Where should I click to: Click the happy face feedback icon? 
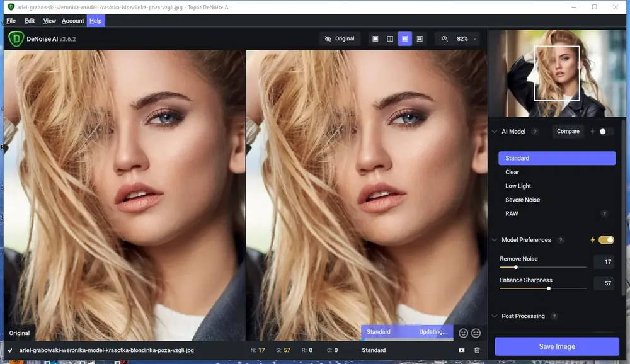tap(463, 333)
